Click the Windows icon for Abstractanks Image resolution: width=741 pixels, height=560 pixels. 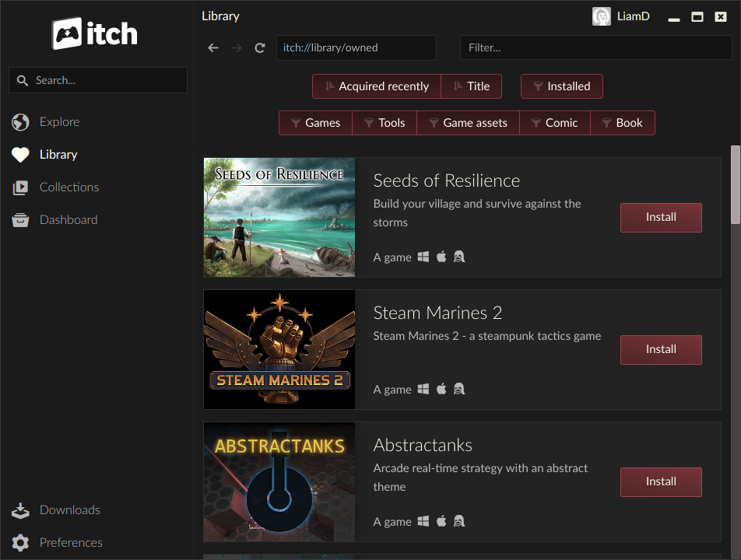pyautogui.click(x=423, y=521)
